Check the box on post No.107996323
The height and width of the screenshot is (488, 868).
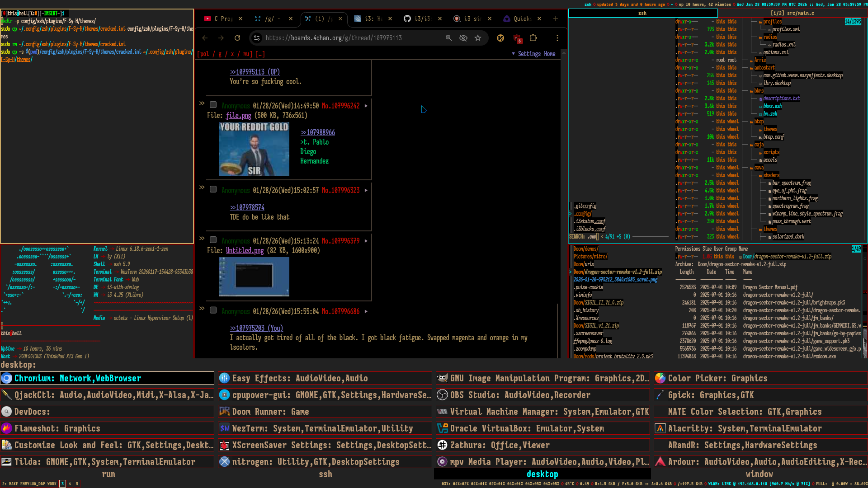213,189
